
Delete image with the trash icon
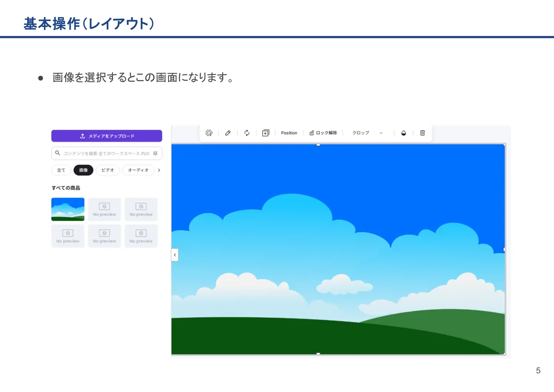(422, 133)
